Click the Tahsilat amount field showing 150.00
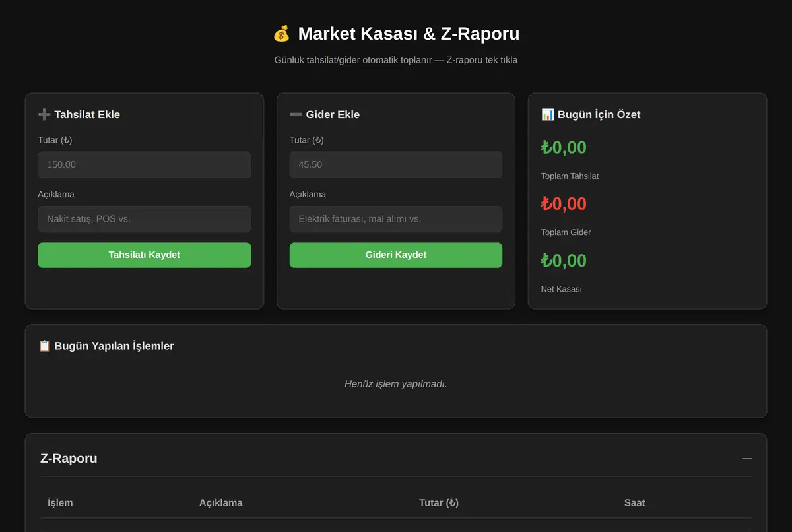Image resolution: width=792 pixels, height=532 pixels. click(144, 164)
